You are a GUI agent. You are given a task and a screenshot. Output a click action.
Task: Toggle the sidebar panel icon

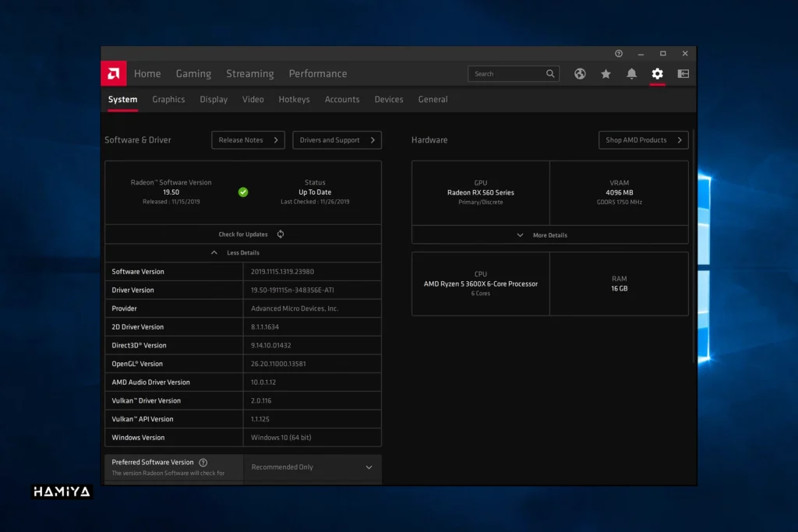[x=683, y=74]
